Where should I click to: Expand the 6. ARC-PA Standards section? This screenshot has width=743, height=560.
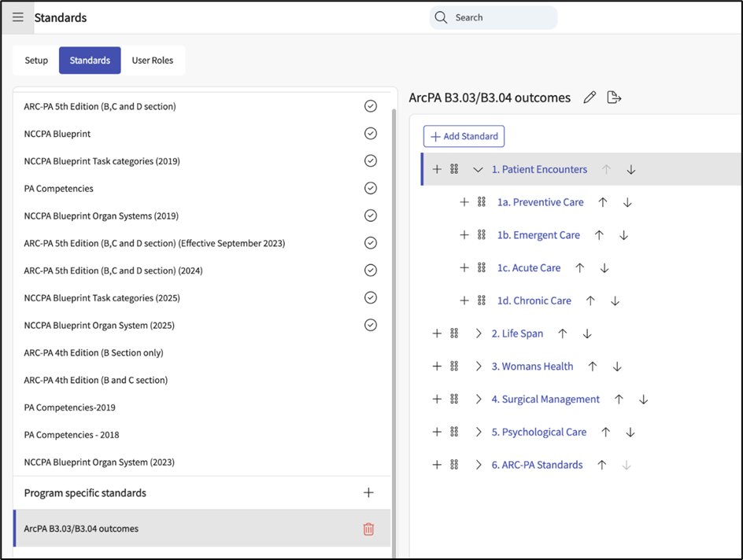pos(478,465)
